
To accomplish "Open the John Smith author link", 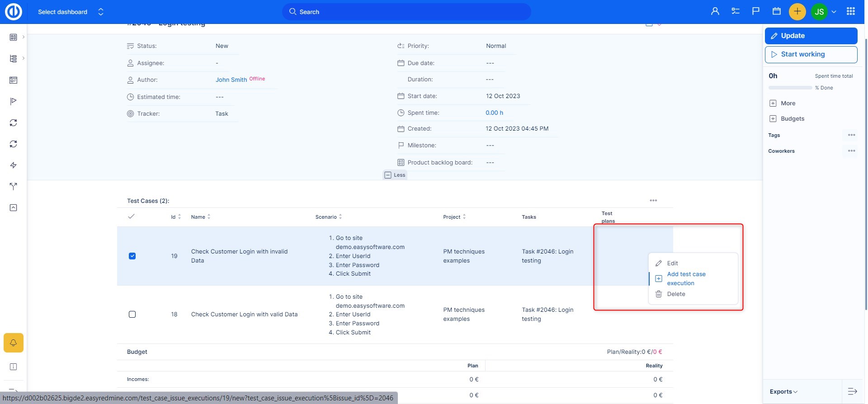I will point(231,80).
